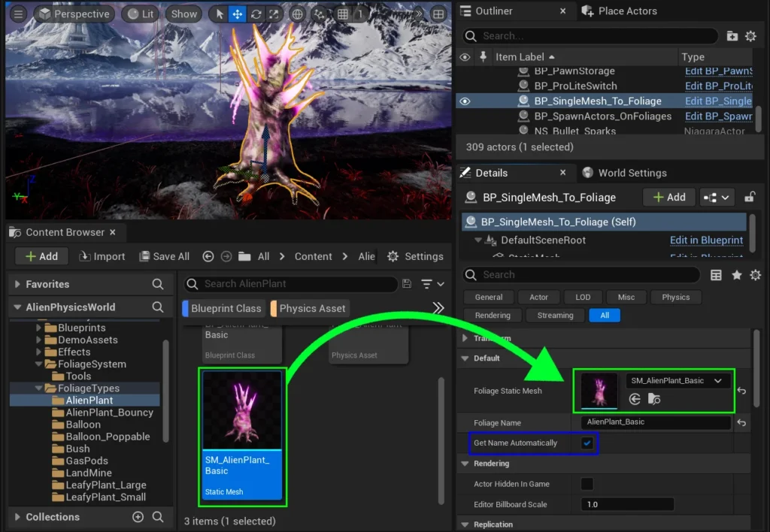The image size is (770, 532).
Task: Open the Perspective view mode dropdown
Action: coord(74,14)
